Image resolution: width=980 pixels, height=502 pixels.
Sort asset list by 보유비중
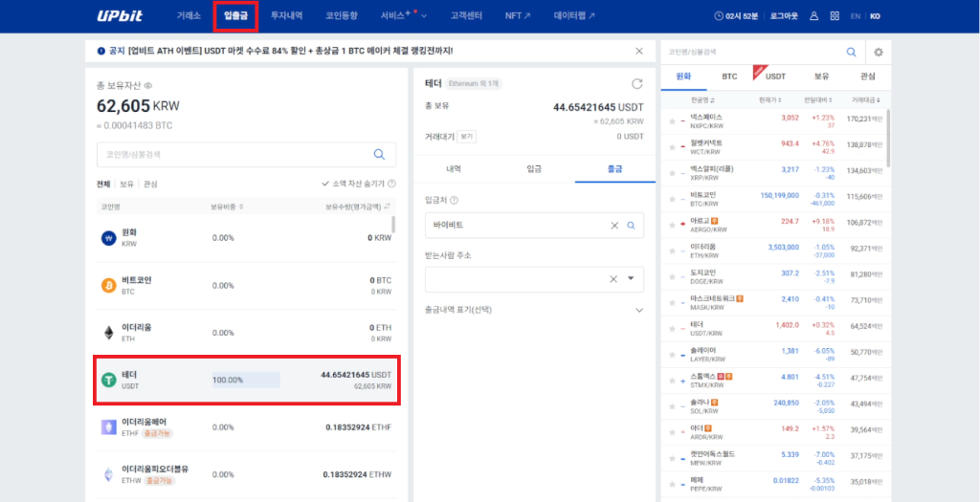(x=227, y=206)
